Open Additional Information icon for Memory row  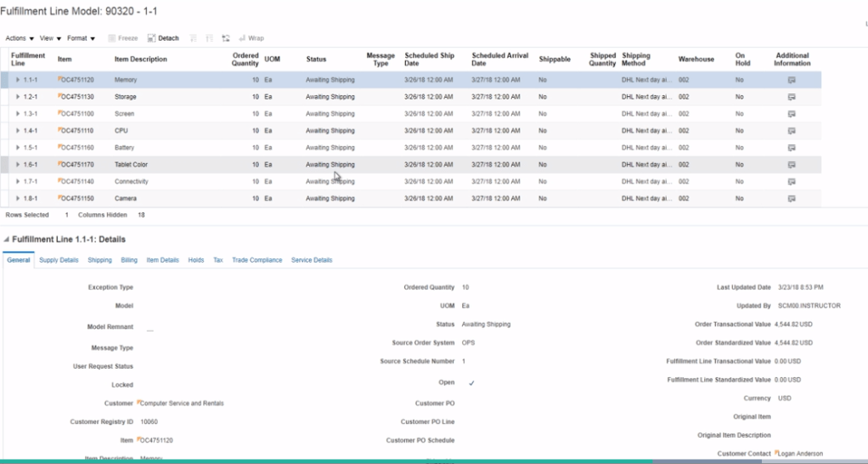pyautogui.click(x=792, y=80)
